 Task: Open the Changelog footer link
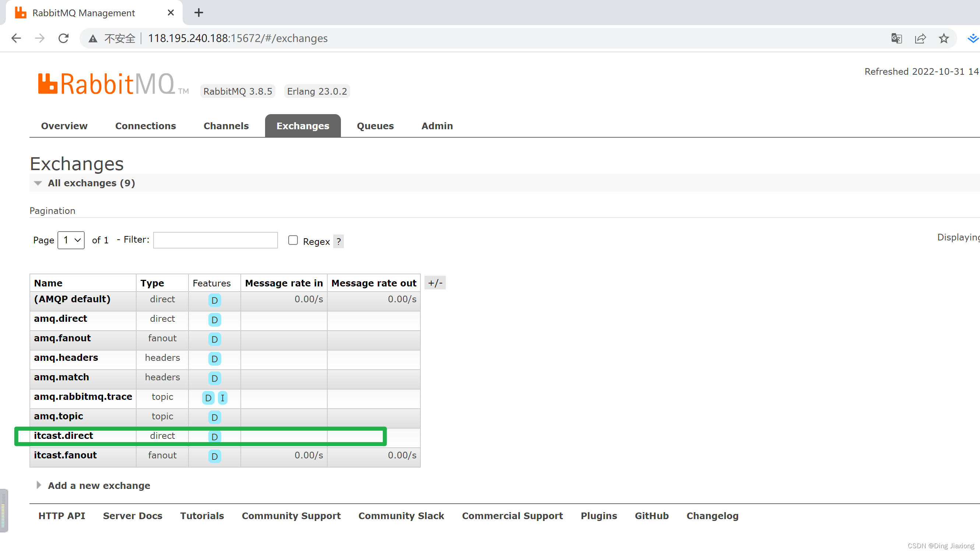point(712,516)
